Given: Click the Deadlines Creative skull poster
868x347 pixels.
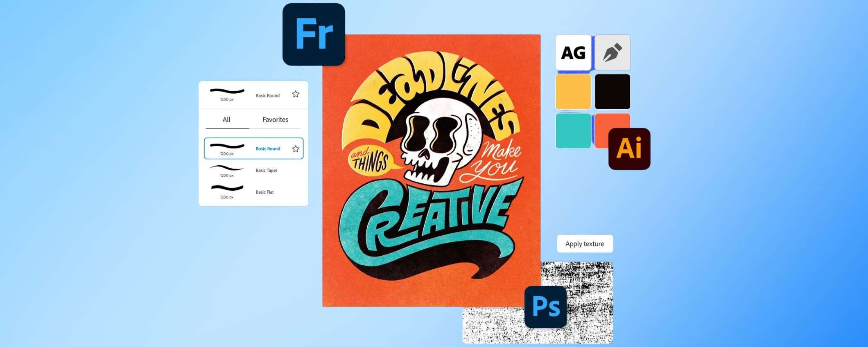Looking at the screenshot, I should pos(432,171).
